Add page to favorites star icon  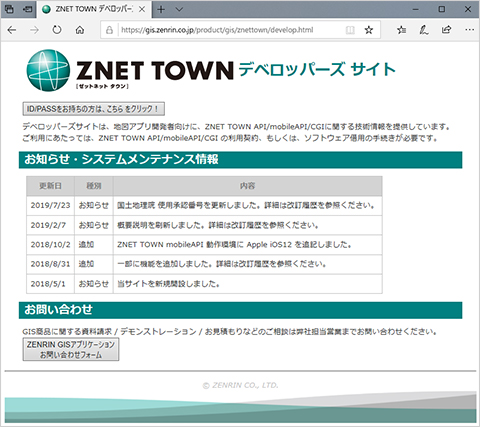[x=369, y=30]
